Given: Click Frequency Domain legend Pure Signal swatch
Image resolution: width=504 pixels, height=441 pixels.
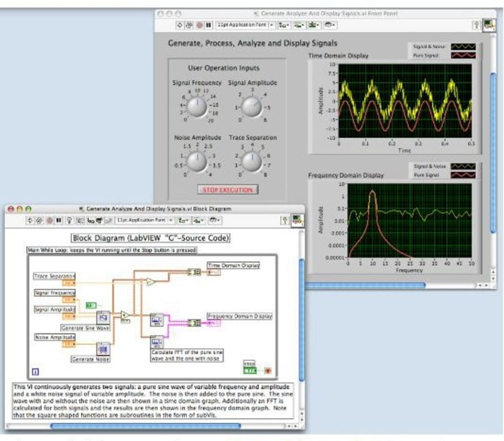Looking at the screenshot, I should click(x=463, y=175).
